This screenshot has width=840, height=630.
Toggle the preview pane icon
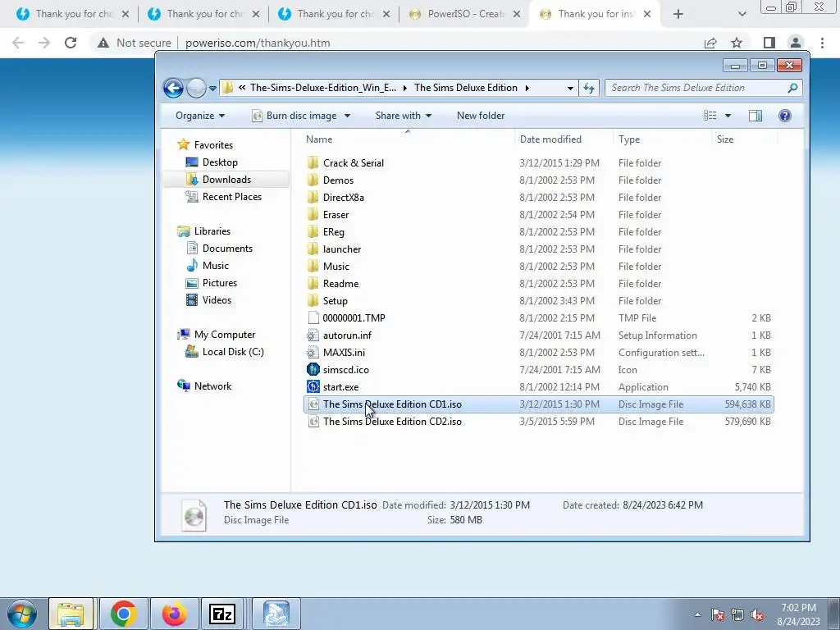pos(756,116)
